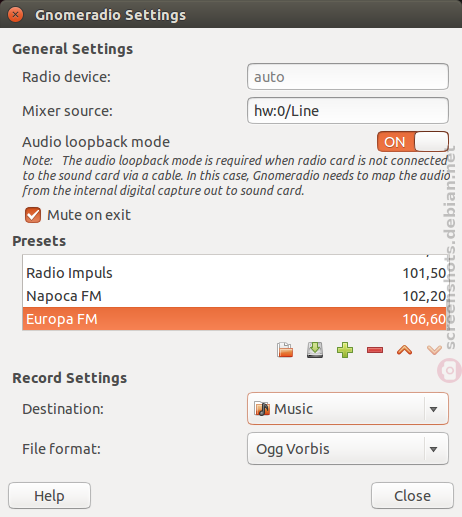Click the Music folder icon in Destination
This screenshot has width=462, height=517.
tap(262, 409)
